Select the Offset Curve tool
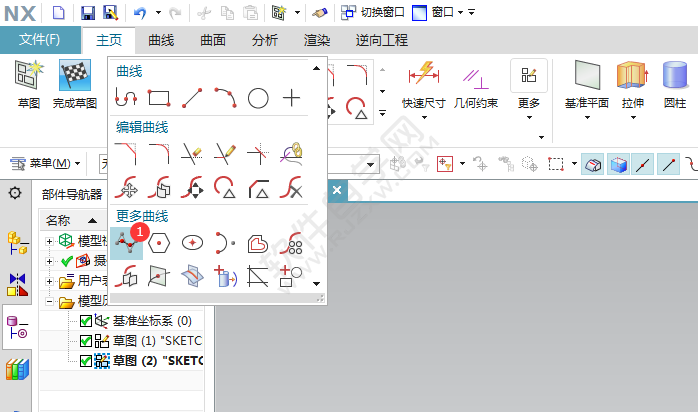 (x=258, y=243)
